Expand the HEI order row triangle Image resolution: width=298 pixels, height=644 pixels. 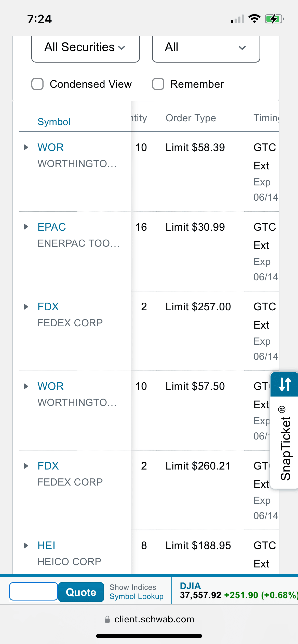click(x=26, y=546)
